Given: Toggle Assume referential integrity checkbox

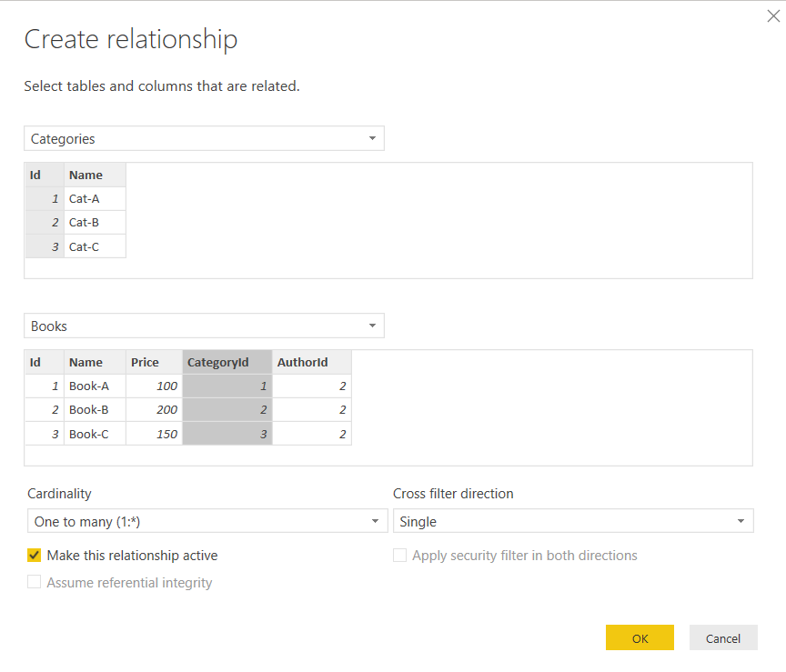Looking at the screenshot, I should [x=35, y=582].
